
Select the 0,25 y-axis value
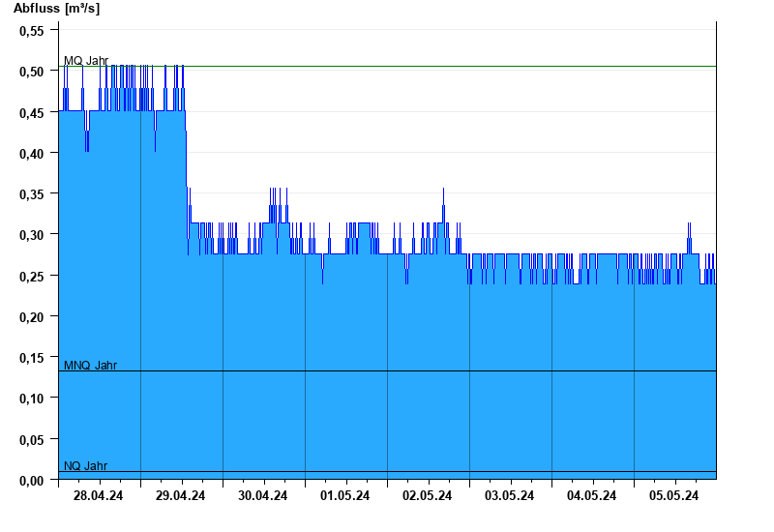33,277
